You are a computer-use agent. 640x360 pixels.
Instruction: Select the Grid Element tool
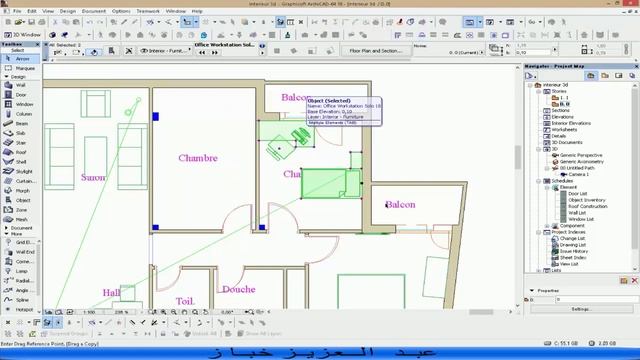pos(20,242)
